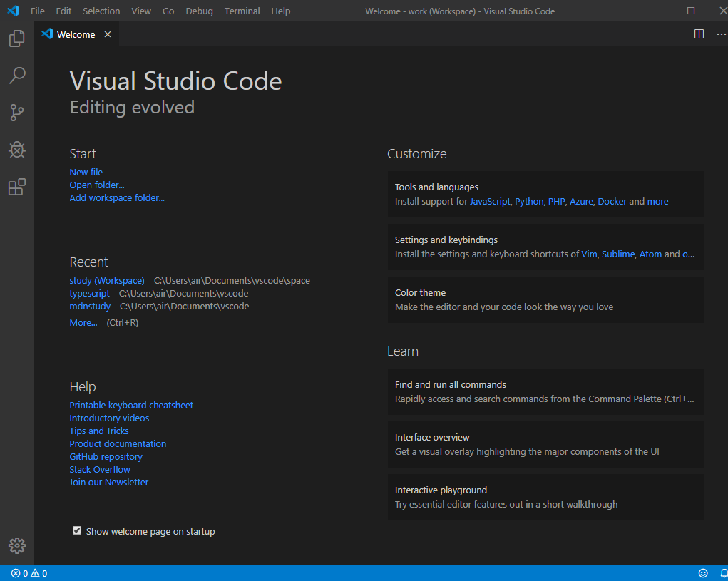
Task: Open the Source Control view
Action: [16, 113]
